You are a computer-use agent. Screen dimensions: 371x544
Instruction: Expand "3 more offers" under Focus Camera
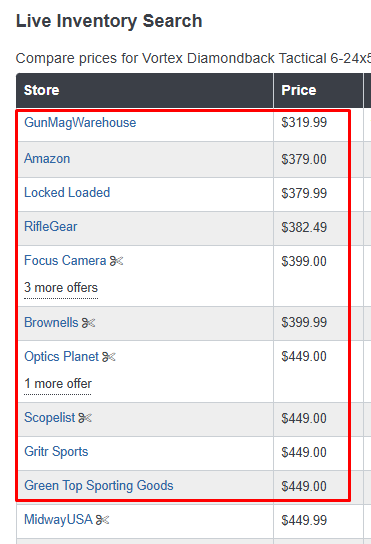(x=61, y=288)
